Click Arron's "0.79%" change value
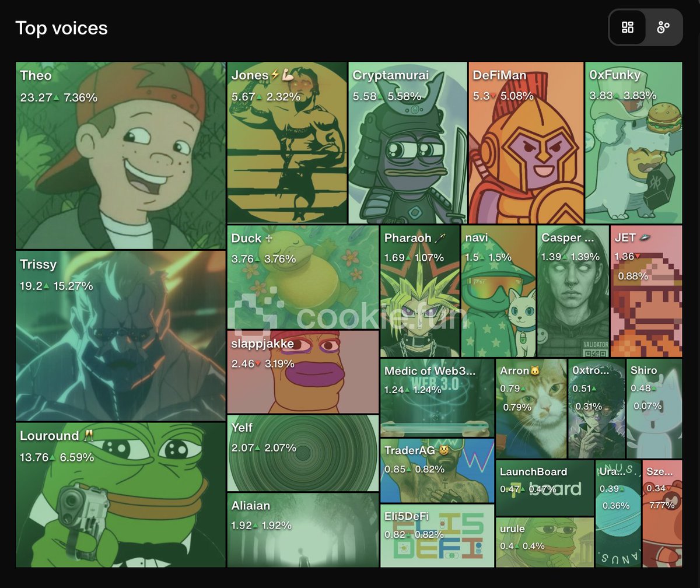The width and height of the screenshot is (700, 588). [x=517, y=407]
